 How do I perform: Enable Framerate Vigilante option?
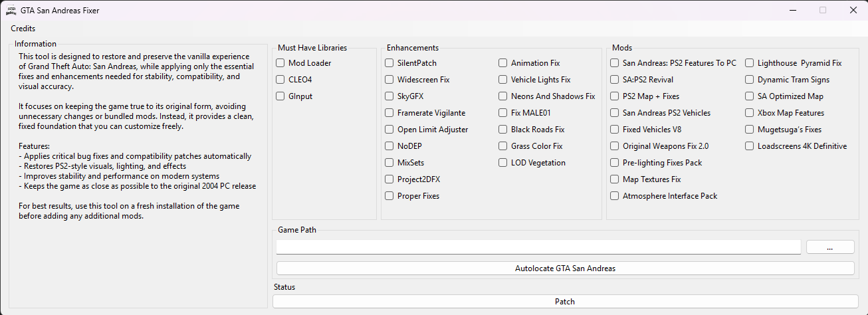click(389, 113)
